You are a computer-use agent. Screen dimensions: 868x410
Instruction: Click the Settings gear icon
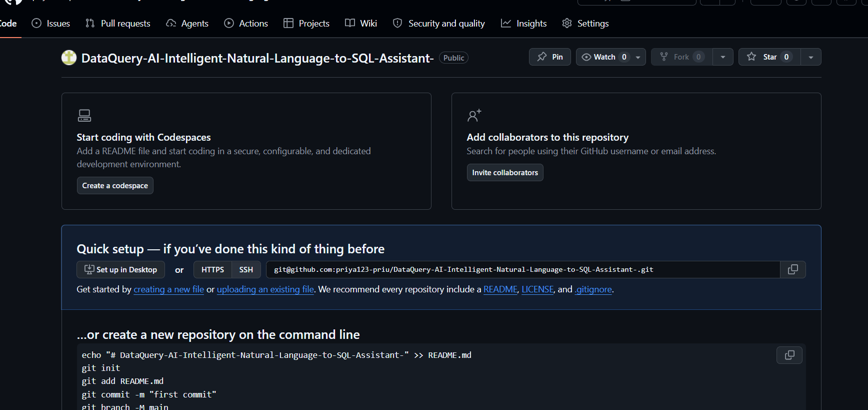pyautogui.click(x=567, y=23)
